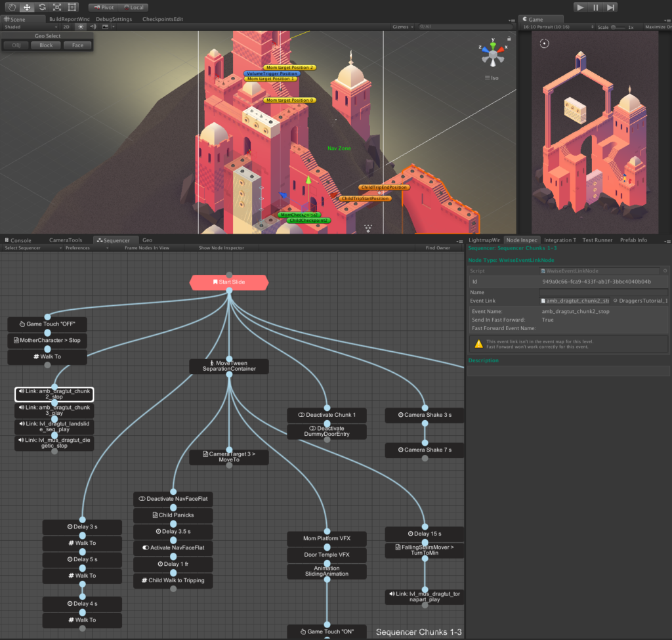The image size is (672, 640).
Task: Select the Move tool
Action: point(27,7)
